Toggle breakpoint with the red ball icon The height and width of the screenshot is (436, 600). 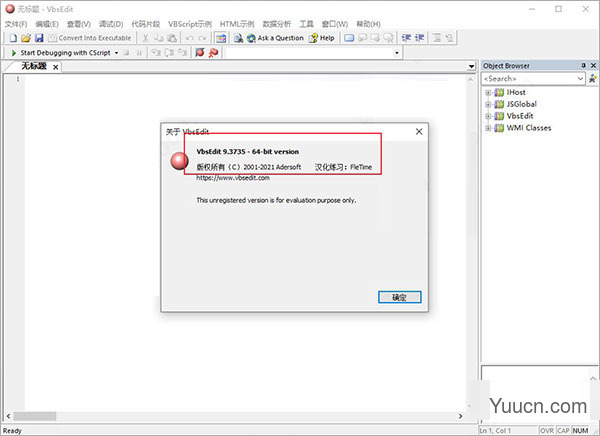tap(200, 52)
